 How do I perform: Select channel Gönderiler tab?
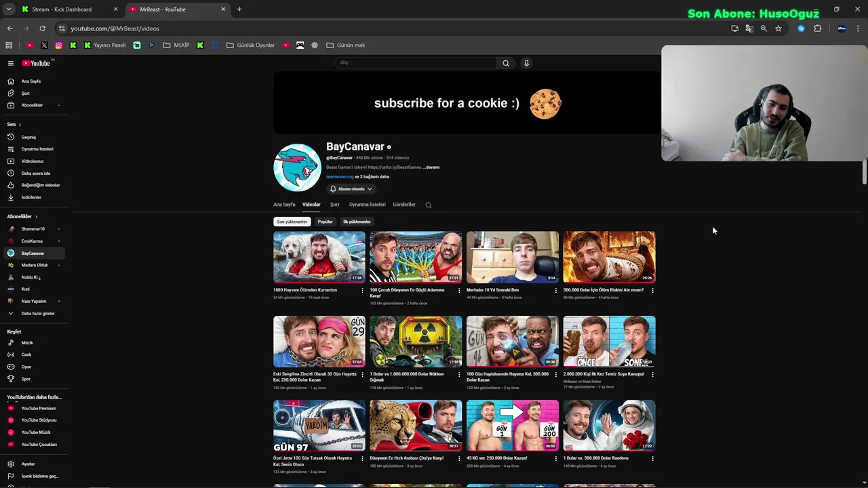404,205
